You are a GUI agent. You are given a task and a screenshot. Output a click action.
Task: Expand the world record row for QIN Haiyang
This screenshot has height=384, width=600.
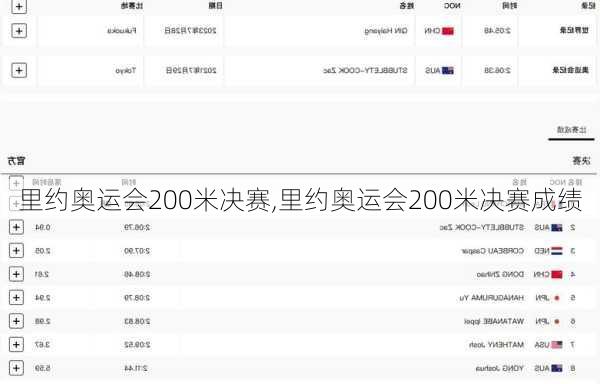point(19,31)
